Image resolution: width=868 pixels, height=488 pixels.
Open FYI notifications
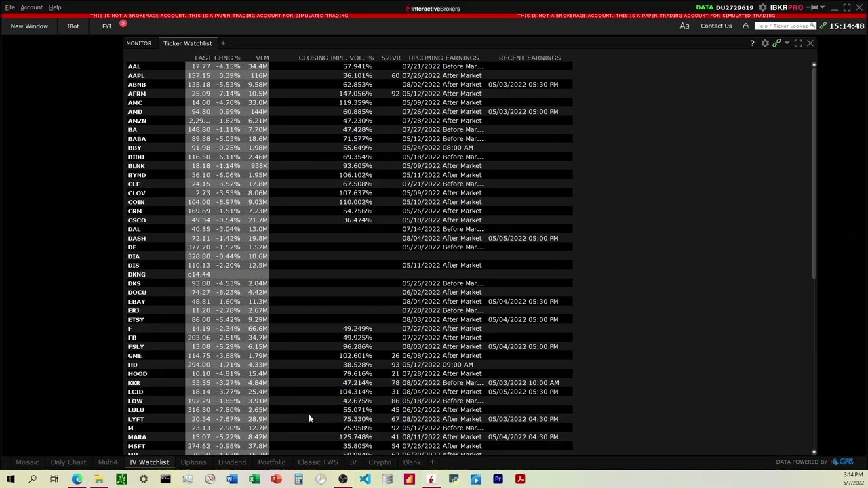click(x=106, y=26)
